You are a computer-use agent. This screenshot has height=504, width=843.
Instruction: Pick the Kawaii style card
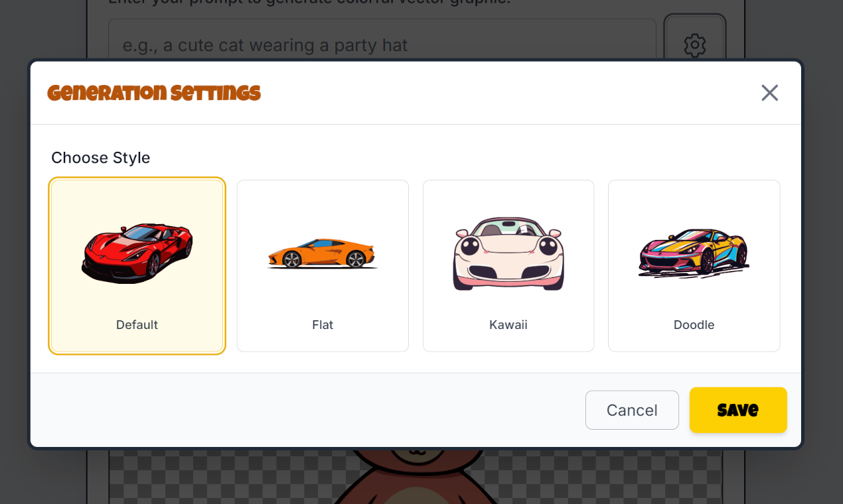(x=508, y=266)
